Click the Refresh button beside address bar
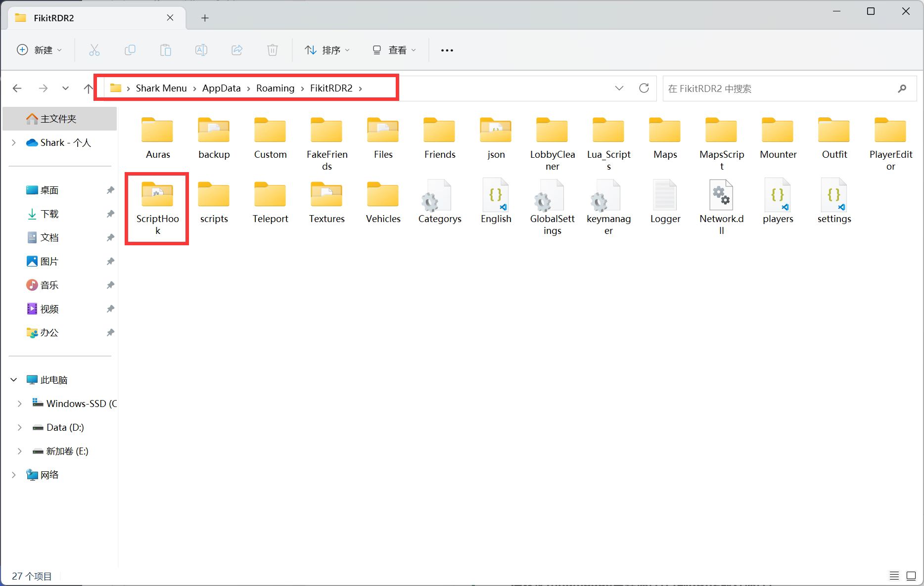 click(644, 88)
